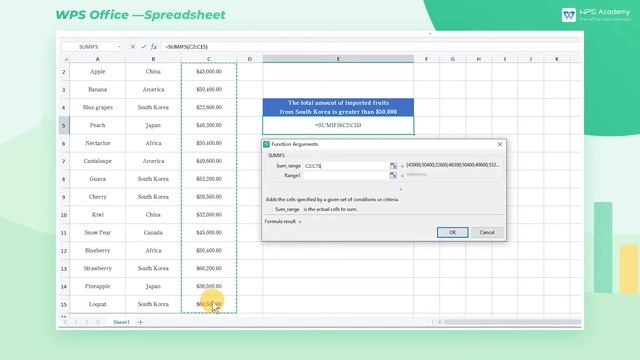Add a new sheet with plus icon
The image size is (640, 360).
tap(140, 322)
